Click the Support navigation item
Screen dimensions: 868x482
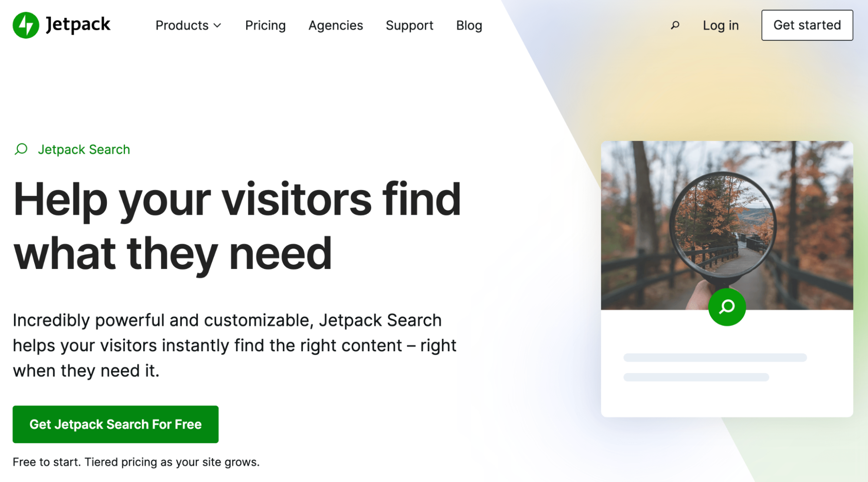(410, 25)
